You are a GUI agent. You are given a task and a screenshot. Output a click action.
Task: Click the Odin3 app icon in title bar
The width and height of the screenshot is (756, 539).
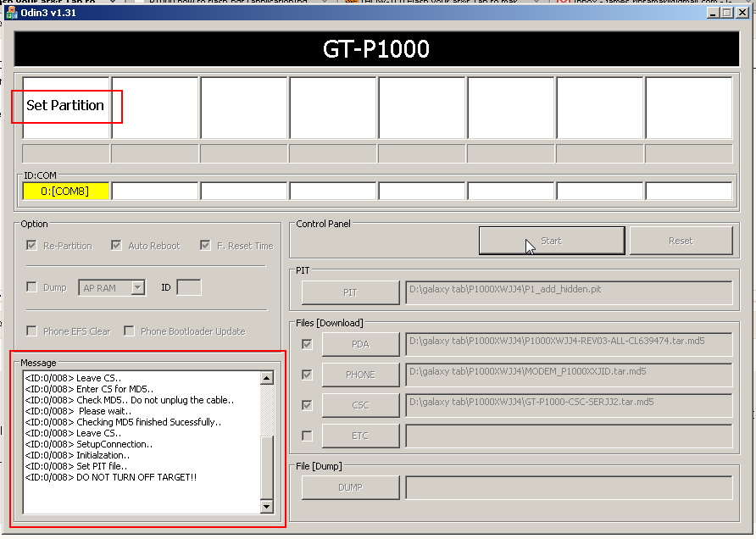tap(11, 13)
